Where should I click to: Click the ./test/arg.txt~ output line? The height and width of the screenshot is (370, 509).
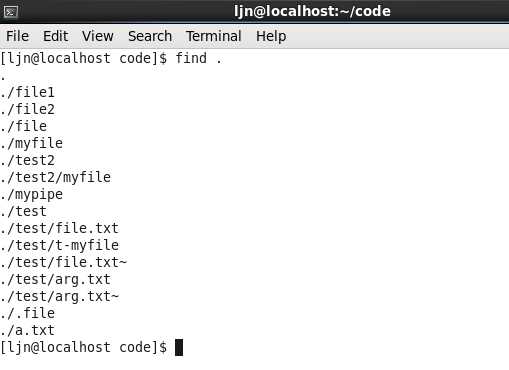[59, 296]
